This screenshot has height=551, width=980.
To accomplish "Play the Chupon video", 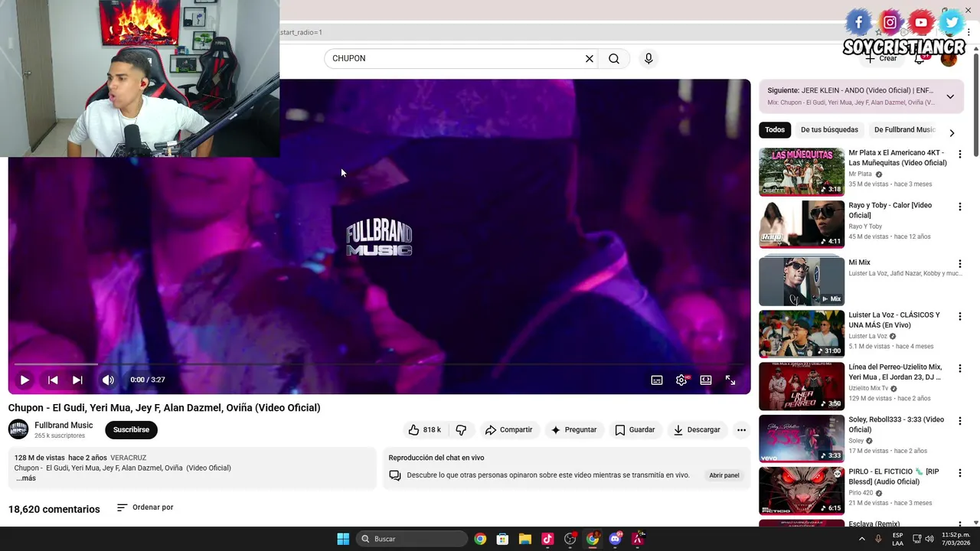I will [x=24, y=380].
